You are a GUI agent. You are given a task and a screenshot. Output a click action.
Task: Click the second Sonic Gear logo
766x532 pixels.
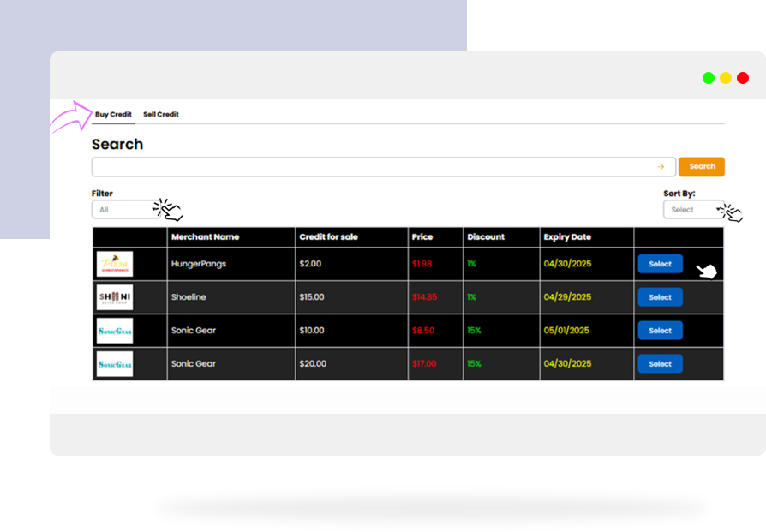(115, 364)
